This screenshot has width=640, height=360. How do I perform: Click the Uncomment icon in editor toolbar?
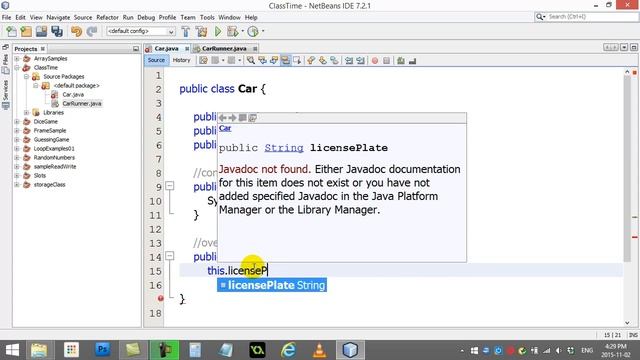[x=412, y=61]
